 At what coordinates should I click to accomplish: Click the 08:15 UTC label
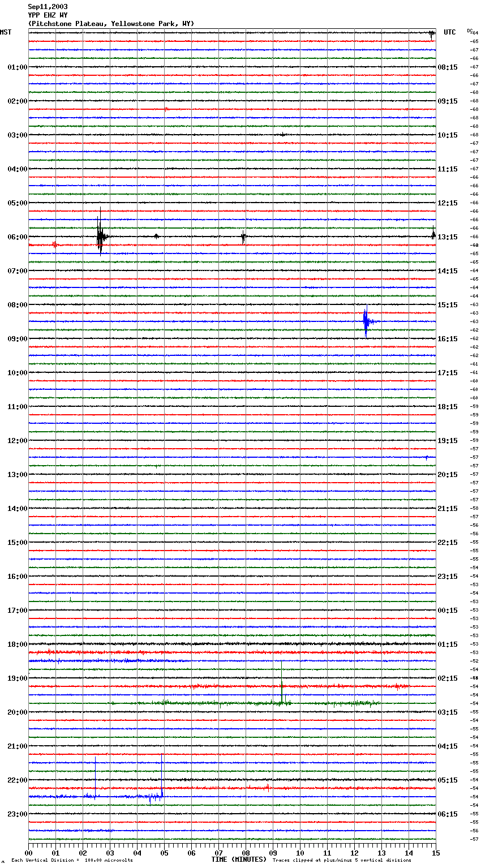point(448,67)
